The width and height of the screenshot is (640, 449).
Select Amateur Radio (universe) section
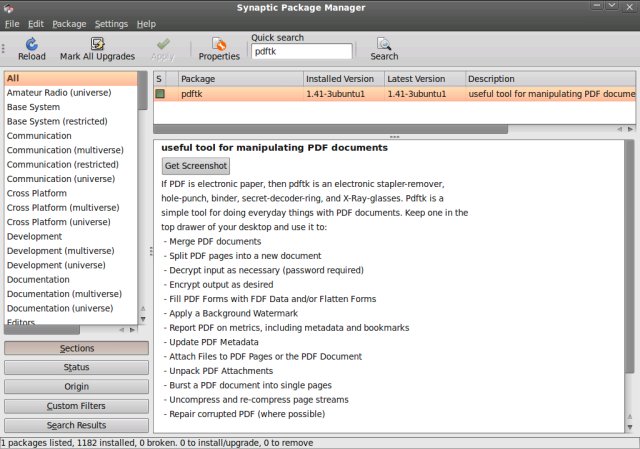coord(71,93)
